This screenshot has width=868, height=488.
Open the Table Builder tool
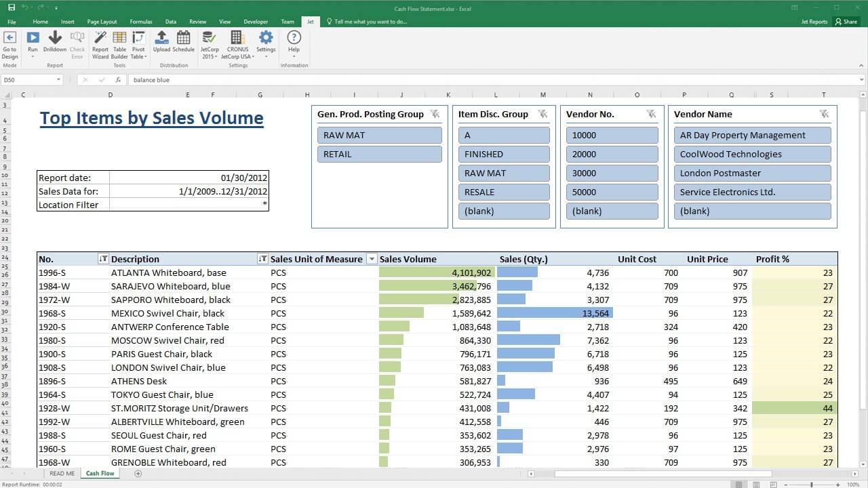pyautogui.click(x=119, y=45)
